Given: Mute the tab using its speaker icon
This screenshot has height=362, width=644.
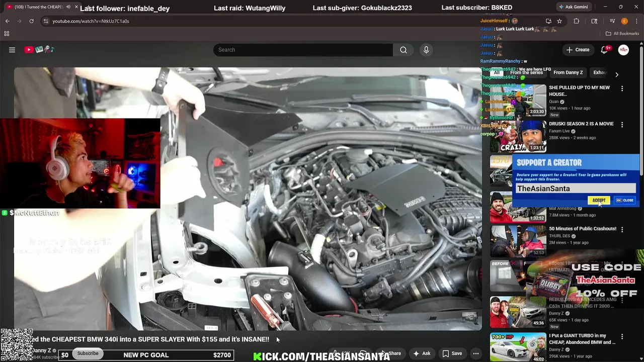Looking at the screenshot, I should coord(68,7).
